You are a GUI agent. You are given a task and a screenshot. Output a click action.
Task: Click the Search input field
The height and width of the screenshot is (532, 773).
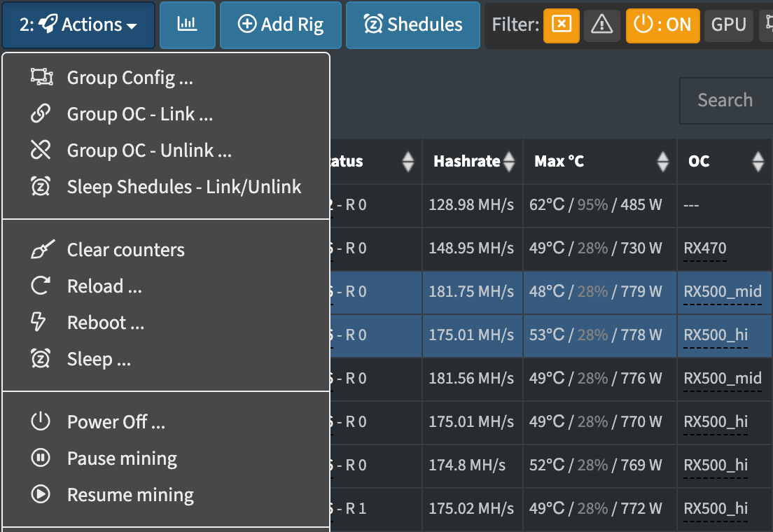tap(727, 101)
